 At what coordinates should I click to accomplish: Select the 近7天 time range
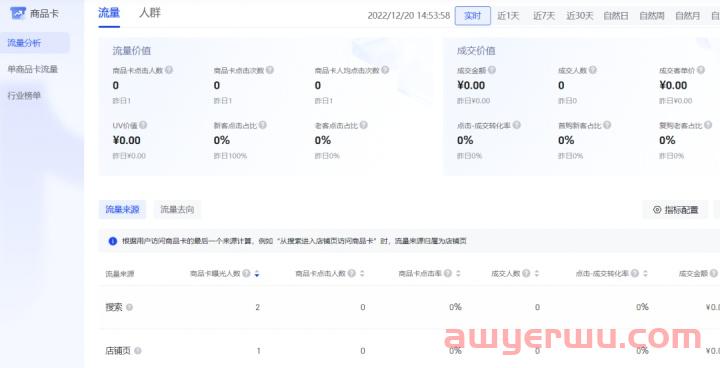[544, 16]
